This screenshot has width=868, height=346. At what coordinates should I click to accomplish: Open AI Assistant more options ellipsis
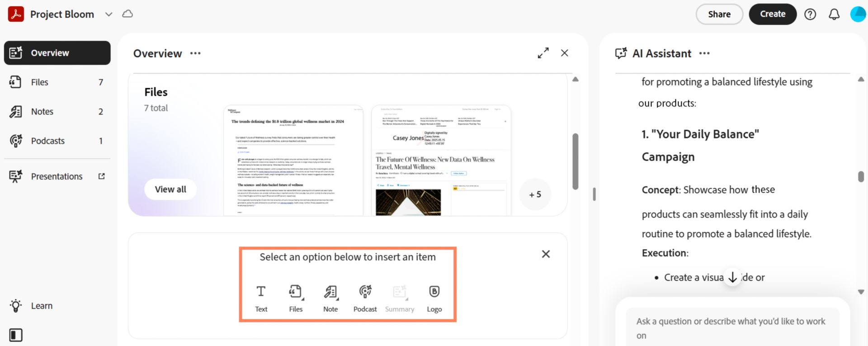click(704, 53)
